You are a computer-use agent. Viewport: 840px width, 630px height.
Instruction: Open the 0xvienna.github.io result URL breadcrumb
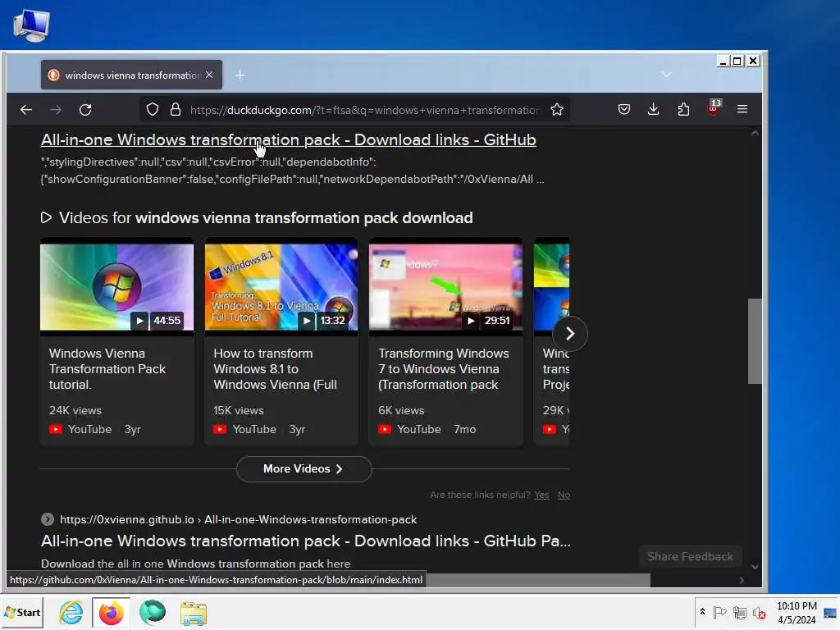point(238,519)
